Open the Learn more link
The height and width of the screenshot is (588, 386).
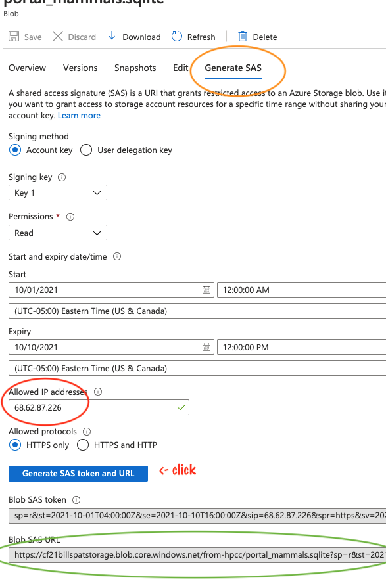tap(79, 115)
